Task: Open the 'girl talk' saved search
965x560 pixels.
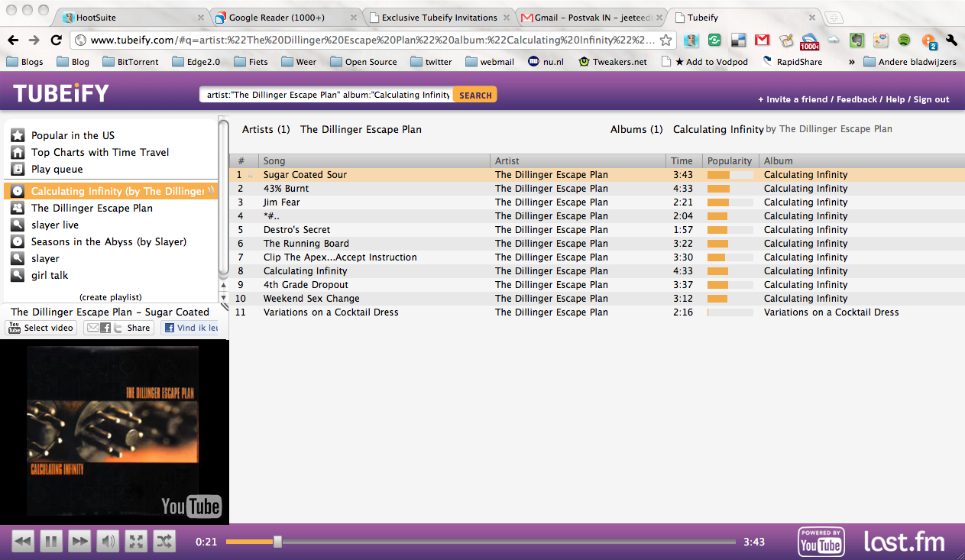Action: [50, 275]
